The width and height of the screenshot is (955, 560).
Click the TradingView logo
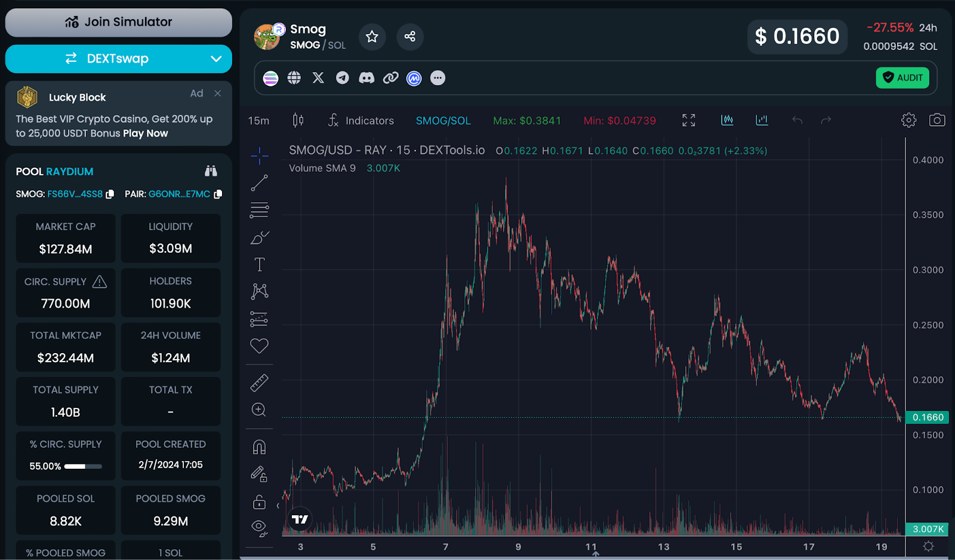pos(300,519)
